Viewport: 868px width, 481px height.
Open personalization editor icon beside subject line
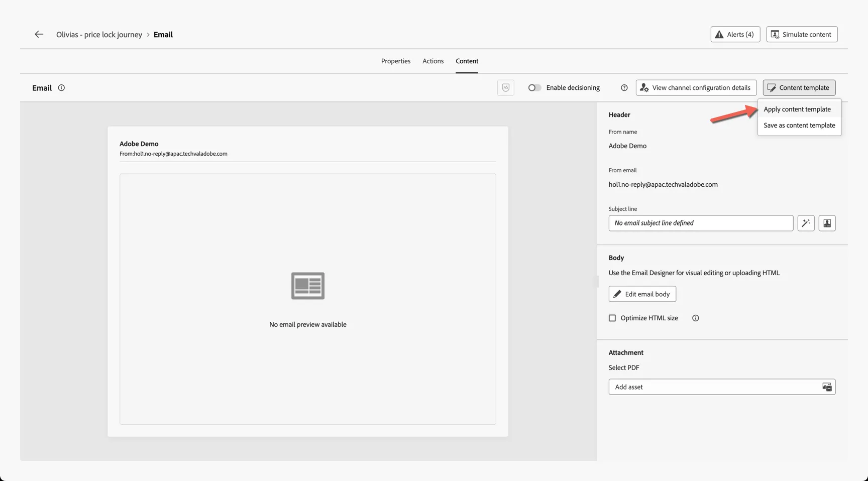(827, 223)
